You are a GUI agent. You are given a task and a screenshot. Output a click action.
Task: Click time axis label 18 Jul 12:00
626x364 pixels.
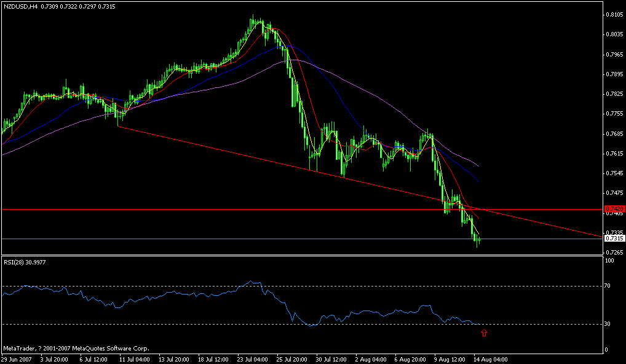point(213,359)
